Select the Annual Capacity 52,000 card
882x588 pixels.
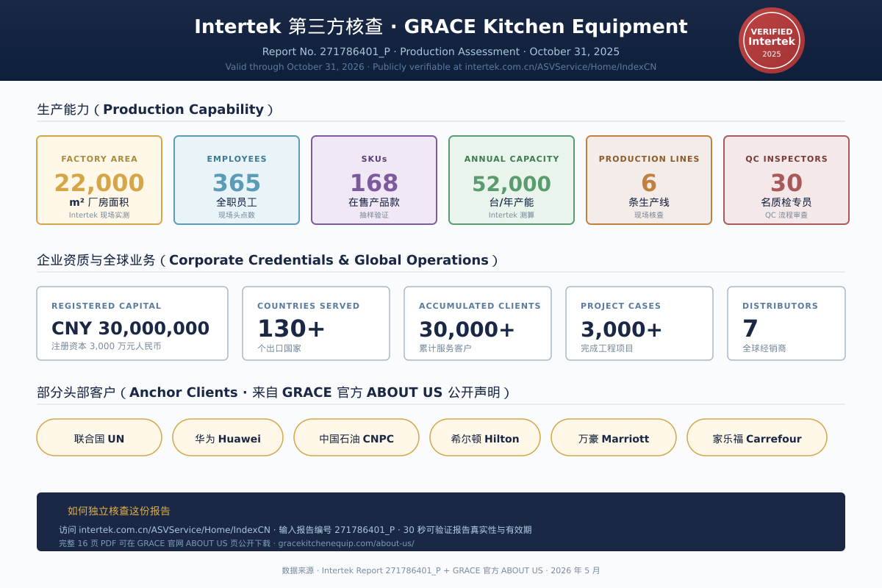[x=512, y=180]
